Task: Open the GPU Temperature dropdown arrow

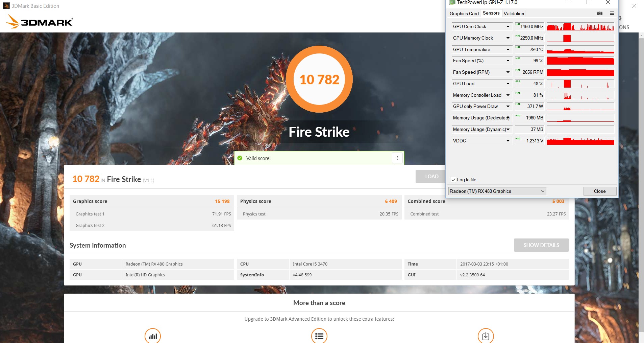Action: click(x=508, y=49)
